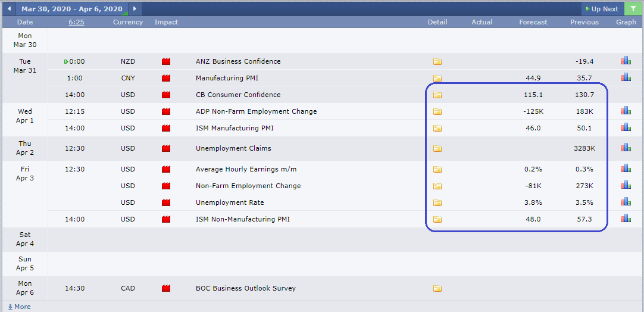Go to next week with right arrow
The image size is (644, 312).
(135, 8)
